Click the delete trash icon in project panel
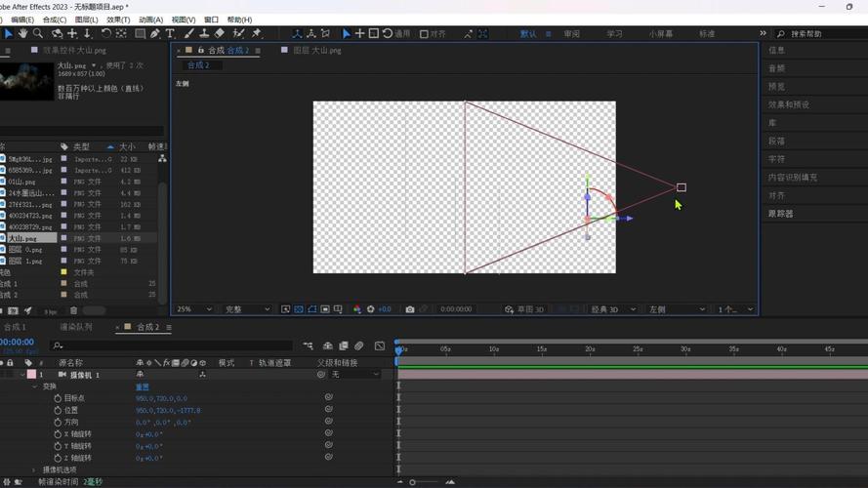The width and height of the screenshot is (868, 488). 73,311
